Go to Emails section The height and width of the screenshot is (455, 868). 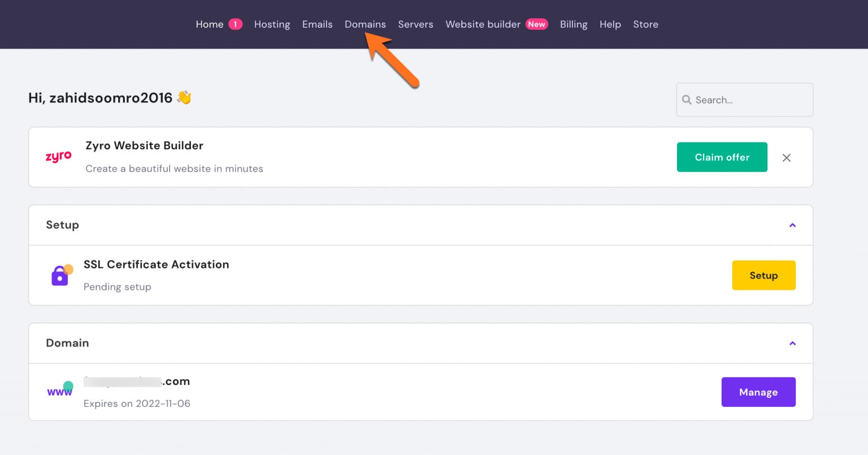(317, 24)
